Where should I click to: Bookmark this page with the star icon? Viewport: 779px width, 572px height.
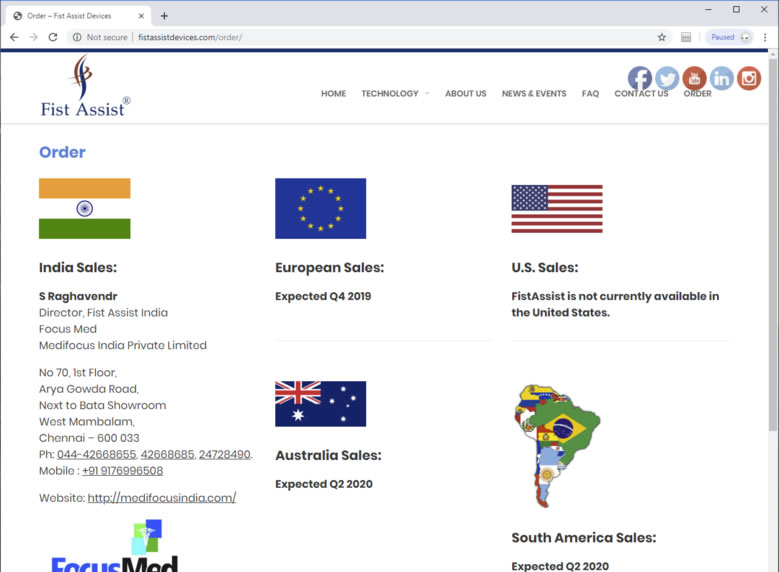tap(661, 37)
